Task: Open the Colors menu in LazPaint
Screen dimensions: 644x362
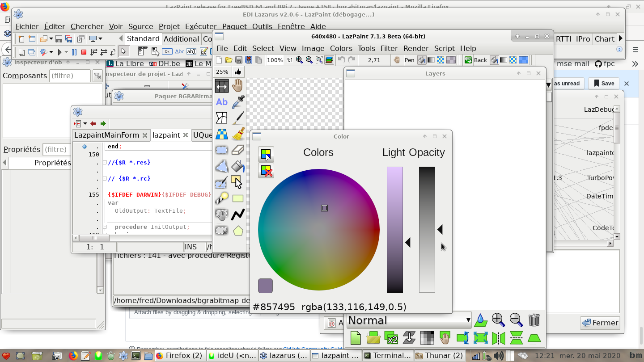Action: coord(341,48)
